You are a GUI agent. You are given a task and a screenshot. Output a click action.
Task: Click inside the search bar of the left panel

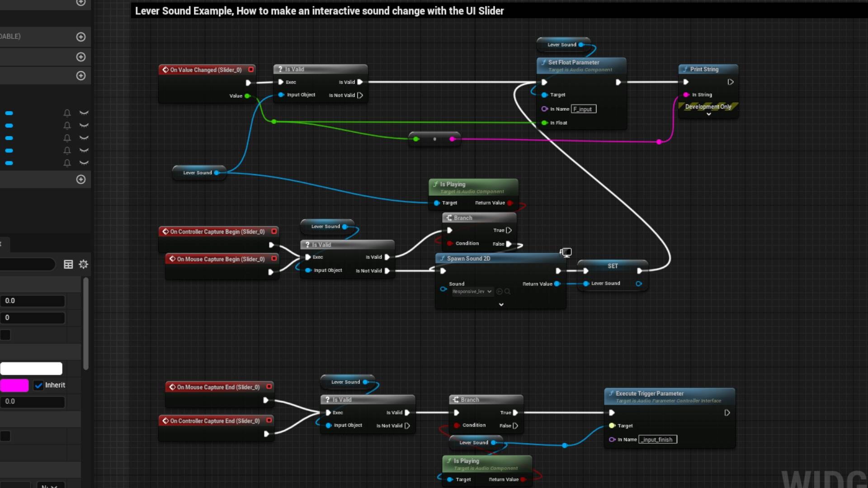tap(27, 264)
